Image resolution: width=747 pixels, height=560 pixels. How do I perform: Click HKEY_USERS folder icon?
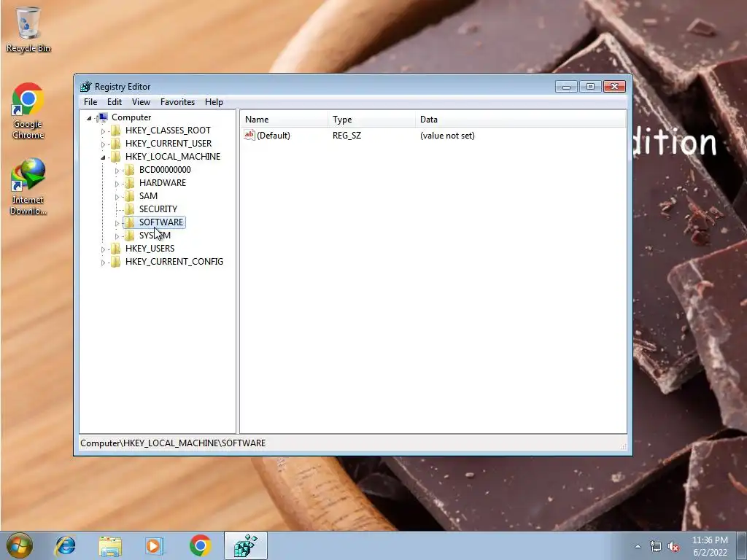coord(116,249)
